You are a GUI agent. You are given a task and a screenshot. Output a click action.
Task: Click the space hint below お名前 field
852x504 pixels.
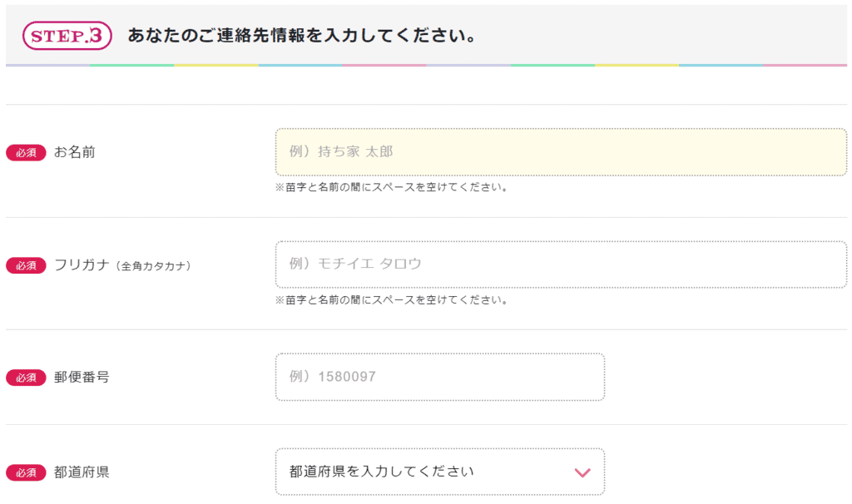[391, 187]
